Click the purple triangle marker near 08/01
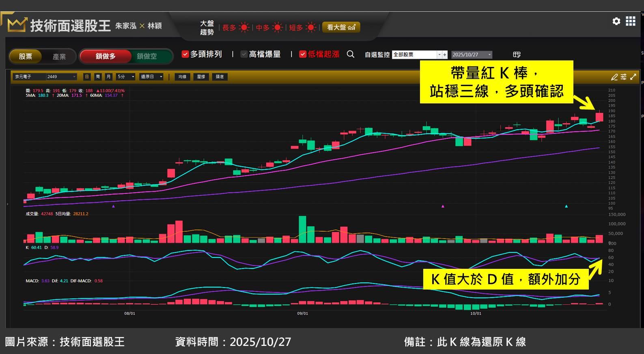 [x=113, y=206]
